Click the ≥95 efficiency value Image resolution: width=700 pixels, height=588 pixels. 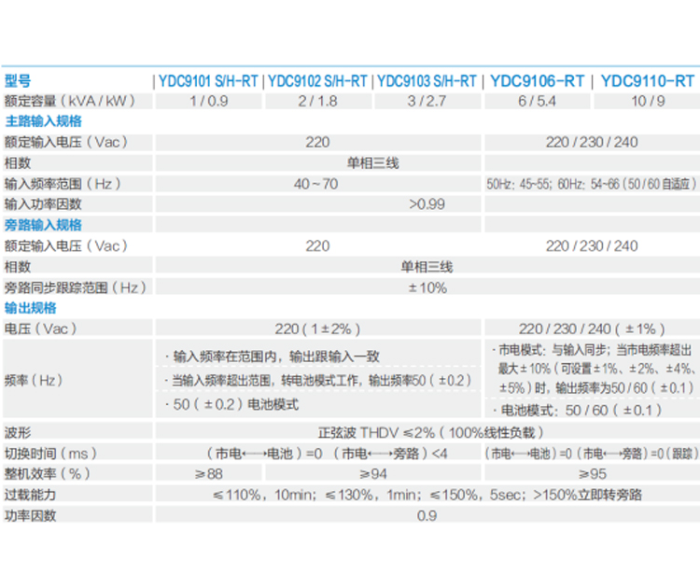(592, 474)
